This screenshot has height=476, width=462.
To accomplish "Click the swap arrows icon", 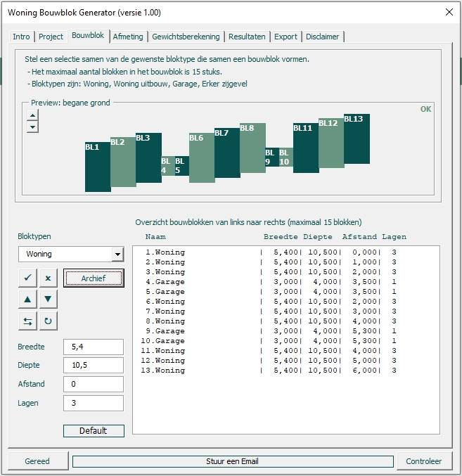I will (x=27, y=321).
